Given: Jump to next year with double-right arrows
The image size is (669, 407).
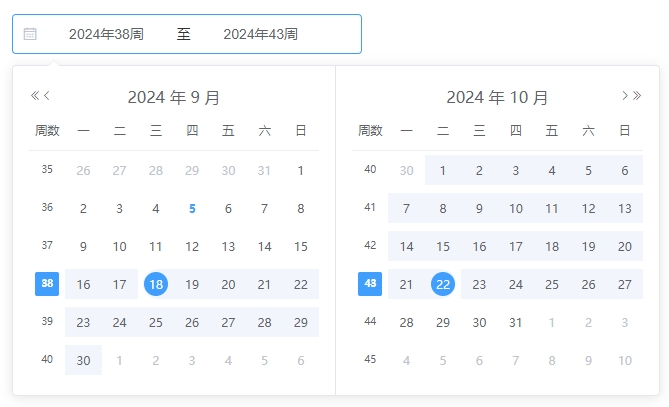Looking at the screenshot, I should pos(637,96).
